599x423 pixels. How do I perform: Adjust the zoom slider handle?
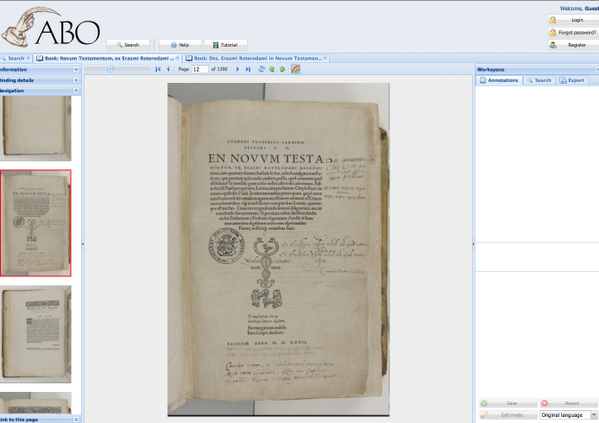pos(110,69)
